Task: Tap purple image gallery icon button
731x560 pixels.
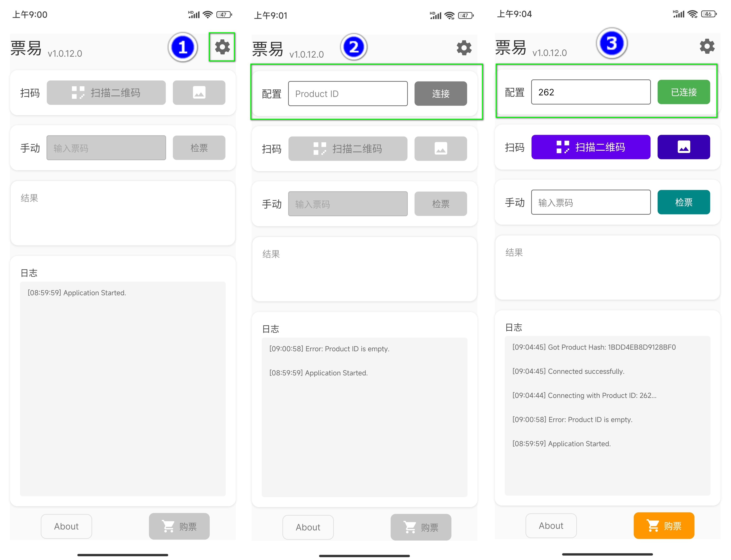Action: (683, 147)
